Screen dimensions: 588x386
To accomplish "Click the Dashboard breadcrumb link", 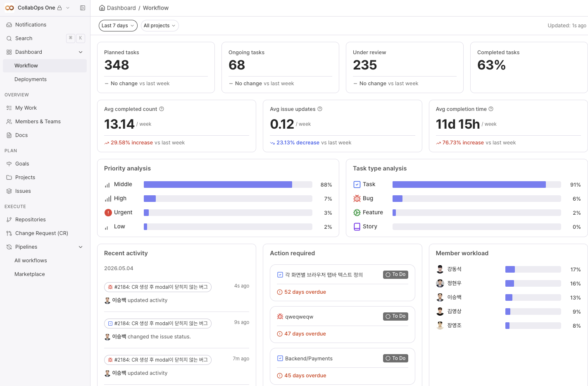I will pos(121,8).
